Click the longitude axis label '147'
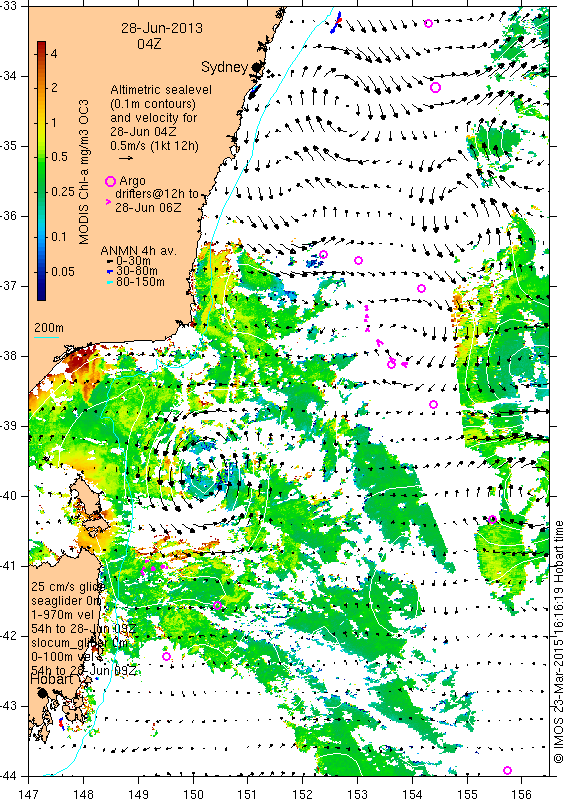This screenshot has width=570, height=800. pos(28,794)
